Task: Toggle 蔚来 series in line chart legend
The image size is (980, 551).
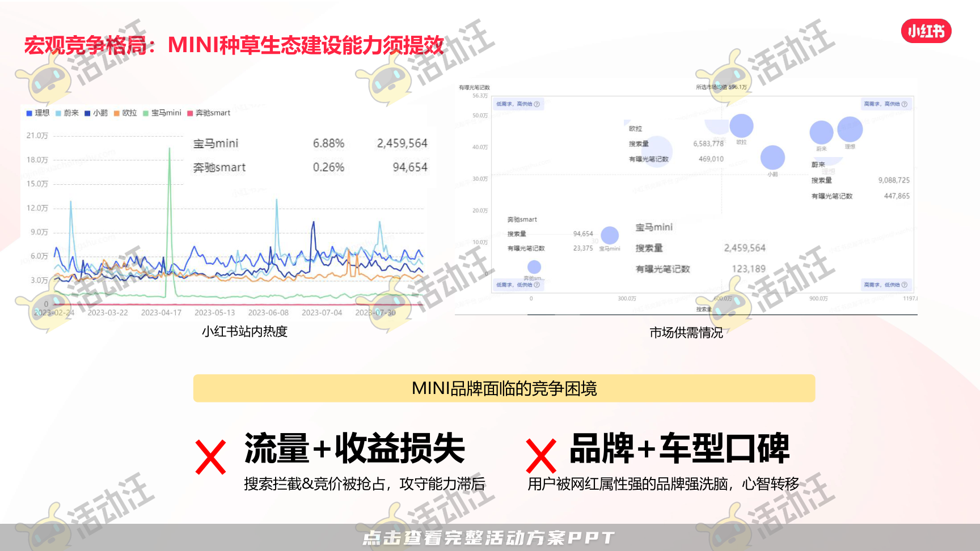Action: (x=67, y=113)
